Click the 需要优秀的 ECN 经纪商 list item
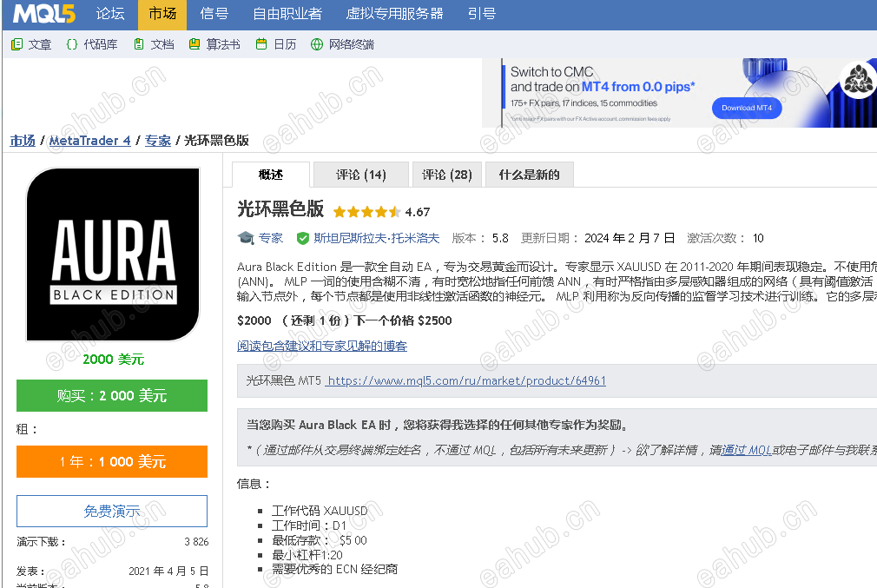Viewport: 877px width, 588px height. [334, 569]
